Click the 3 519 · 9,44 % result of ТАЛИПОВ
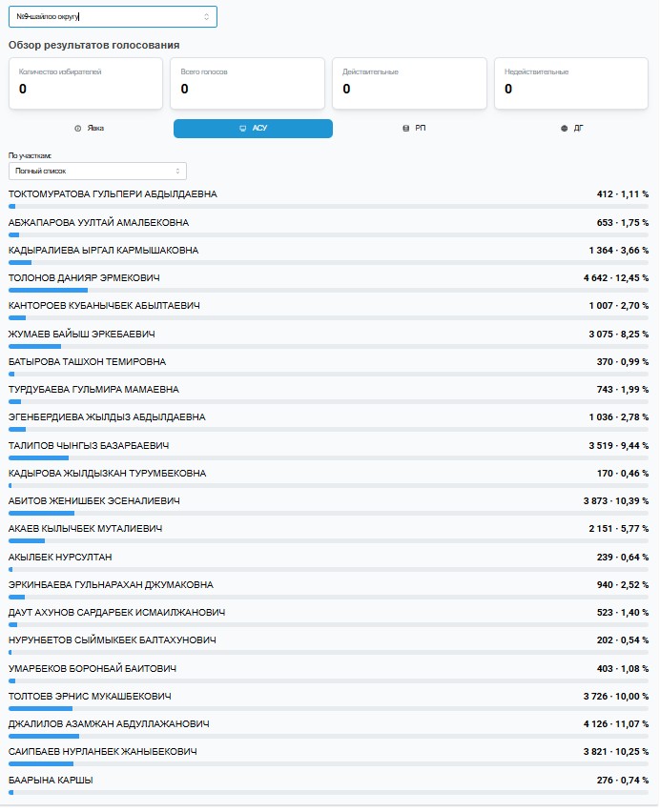This screenshot has width=660, height=812. click(x=616, y=445)
